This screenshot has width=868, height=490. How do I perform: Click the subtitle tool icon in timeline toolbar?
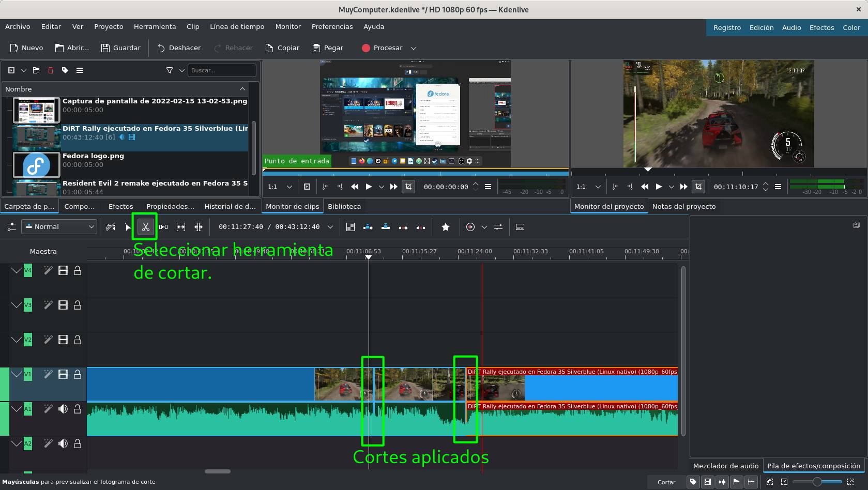pos(520,227)
